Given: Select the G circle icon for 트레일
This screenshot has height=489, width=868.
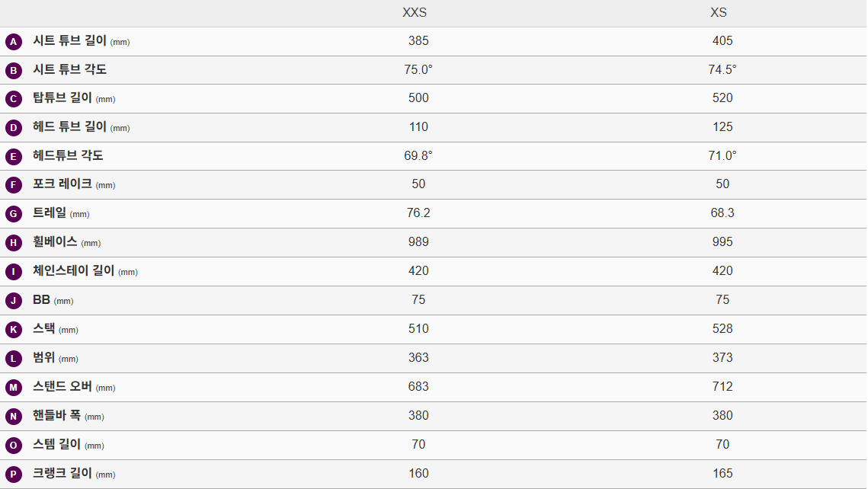Looking at the screenshot, I should 14,214.
